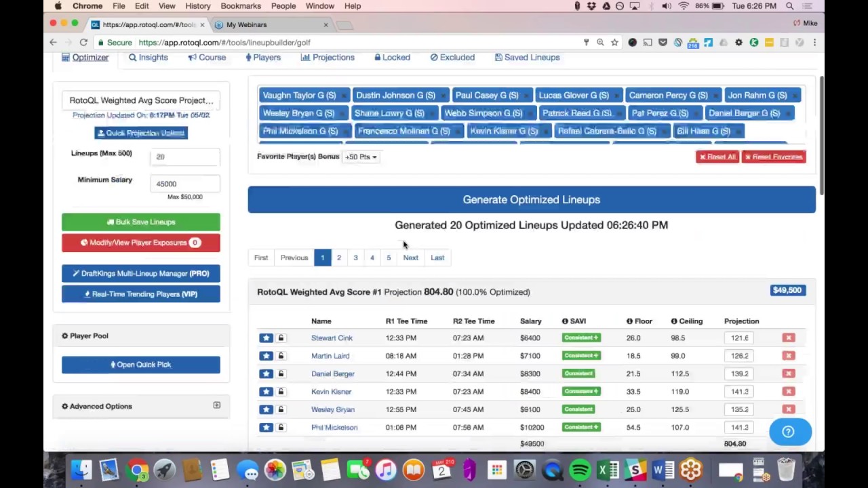Edit Minimum Salary field
Image resolution: width=868 pixels, height=488 pixels.
click(x=184, y=184)
